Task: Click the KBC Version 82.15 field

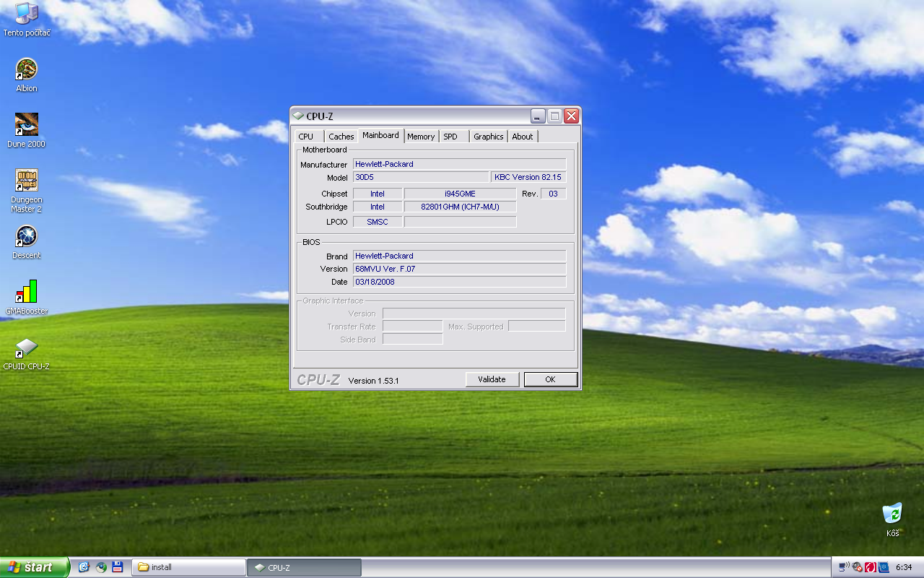Action: (x=528, y=177)
